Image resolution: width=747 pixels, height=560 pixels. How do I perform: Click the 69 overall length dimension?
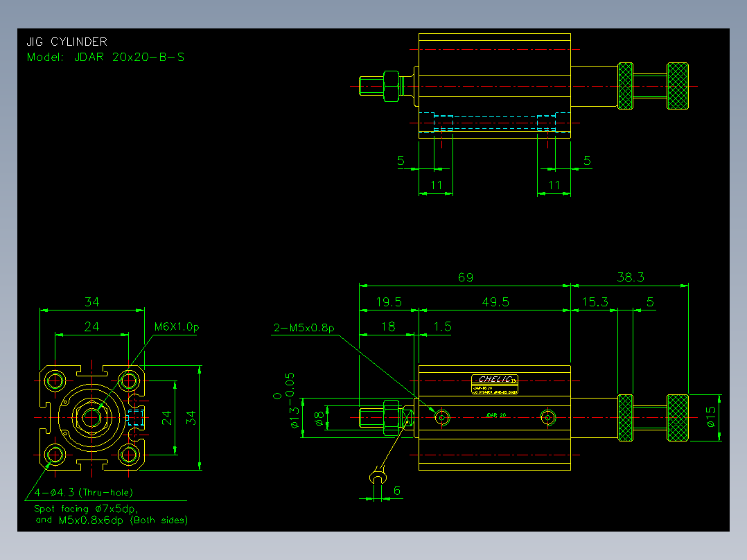(x=466, y=277)
